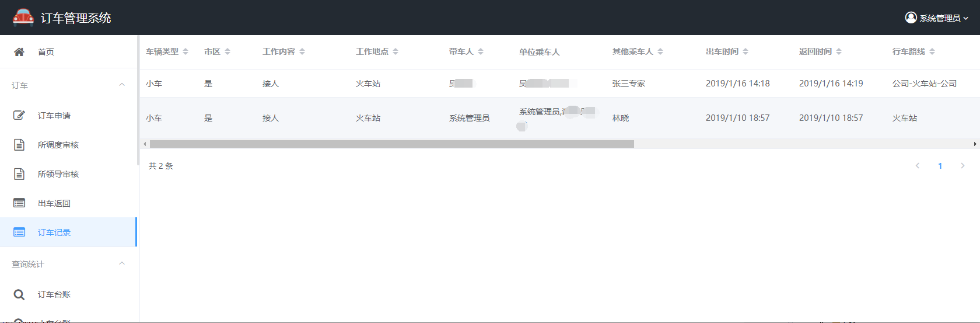
Task: Sort table by 车辆类型 column
Action: coord(185,51)
